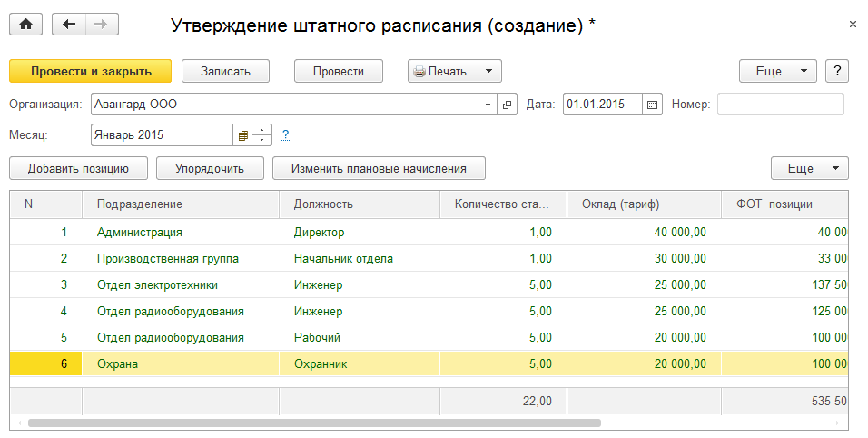Open the organization record link icon
Viewport: 868px width, 438px height.
(508, 105)
